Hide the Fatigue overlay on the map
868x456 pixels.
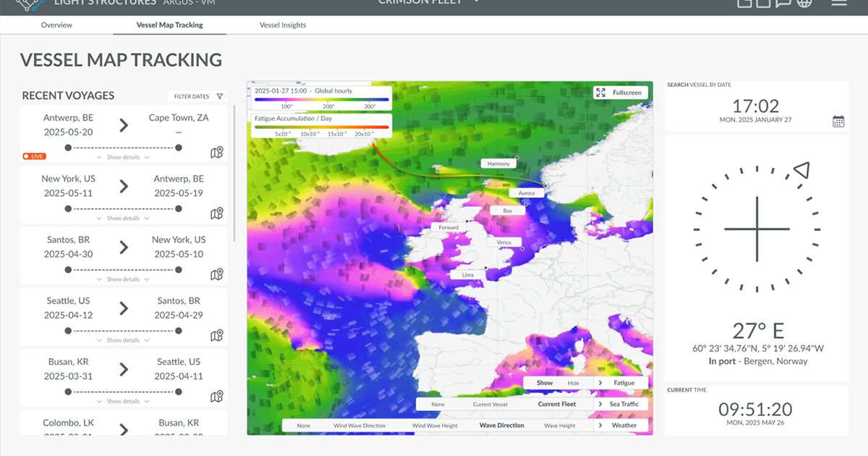(x=573, y=383)
